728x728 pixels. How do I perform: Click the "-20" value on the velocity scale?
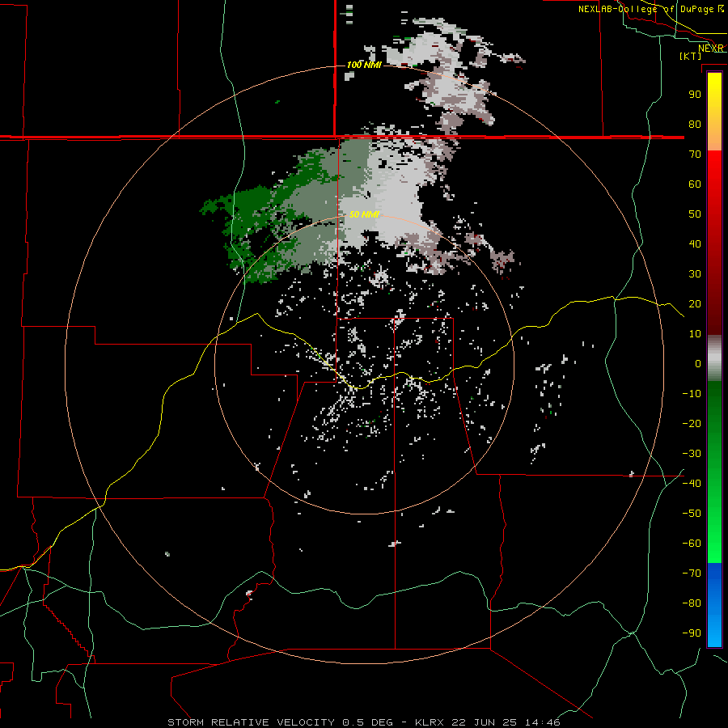point(692,423)
